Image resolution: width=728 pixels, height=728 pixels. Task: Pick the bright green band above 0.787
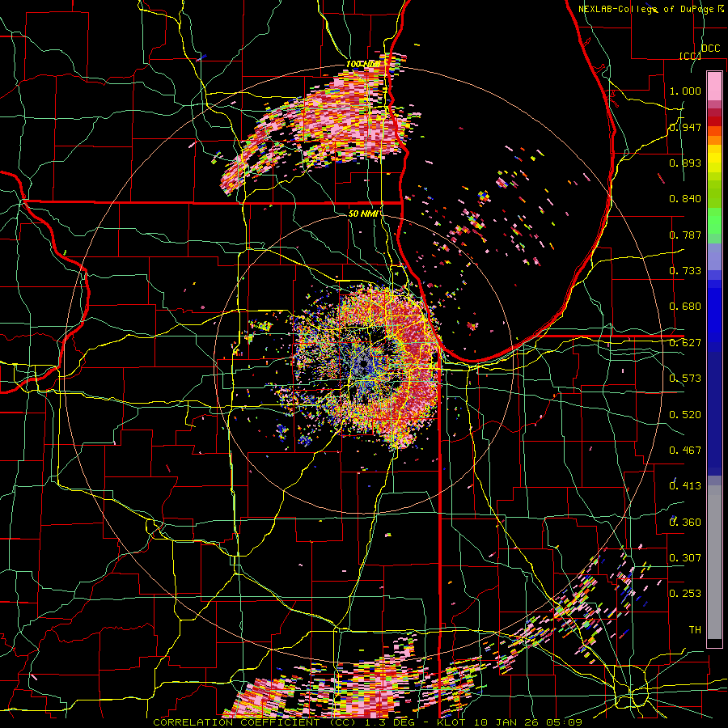(x=714, y=221)
